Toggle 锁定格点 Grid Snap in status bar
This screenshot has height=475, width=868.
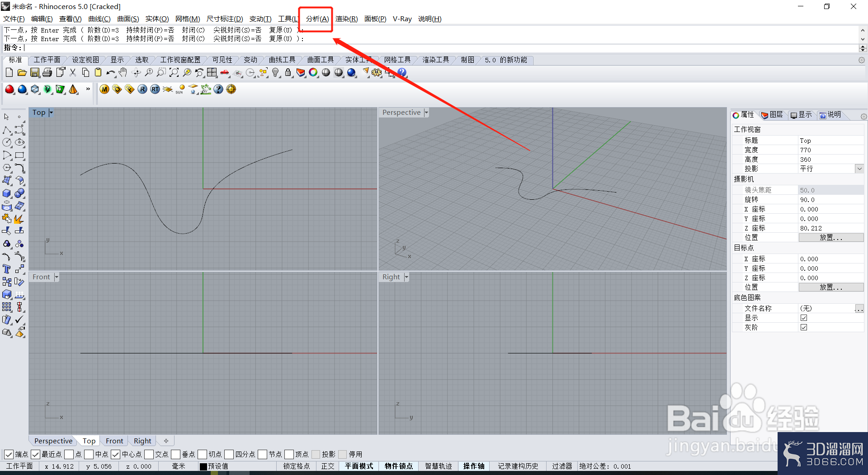tap(297, 466)
